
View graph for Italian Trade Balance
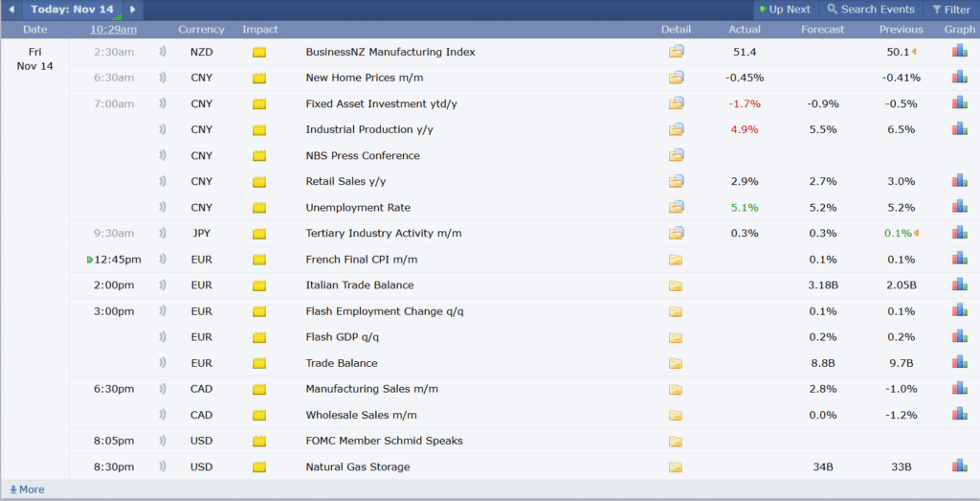(x=959, y=285)
